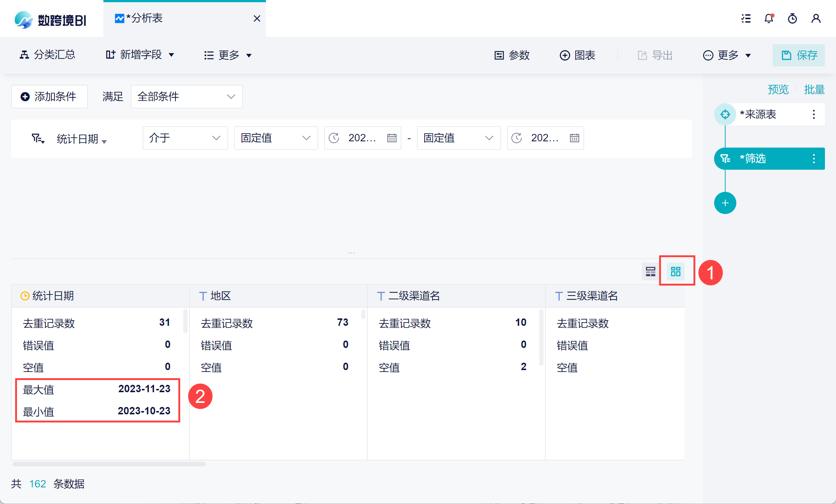
Task: Switch to grid statistics view
Action: (676, 272)
